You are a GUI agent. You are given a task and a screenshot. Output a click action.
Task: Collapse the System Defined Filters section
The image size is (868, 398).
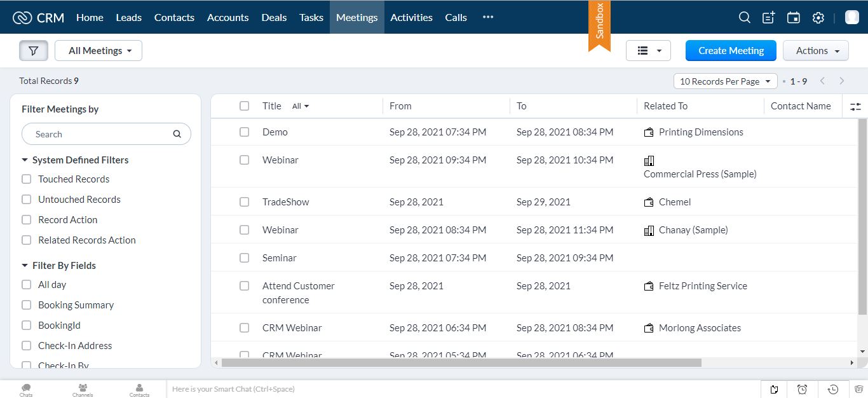pyautogui.click(x=25, y=160)
